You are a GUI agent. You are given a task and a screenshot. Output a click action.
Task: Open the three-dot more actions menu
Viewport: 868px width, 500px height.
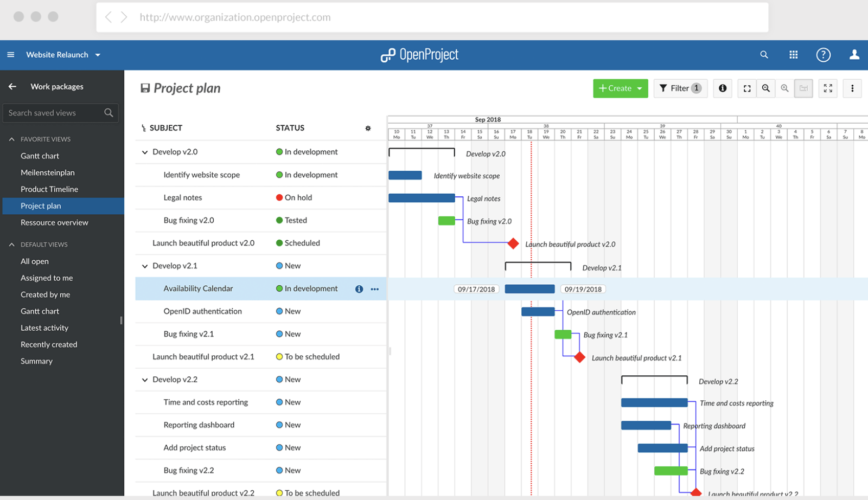pos(852,88)
